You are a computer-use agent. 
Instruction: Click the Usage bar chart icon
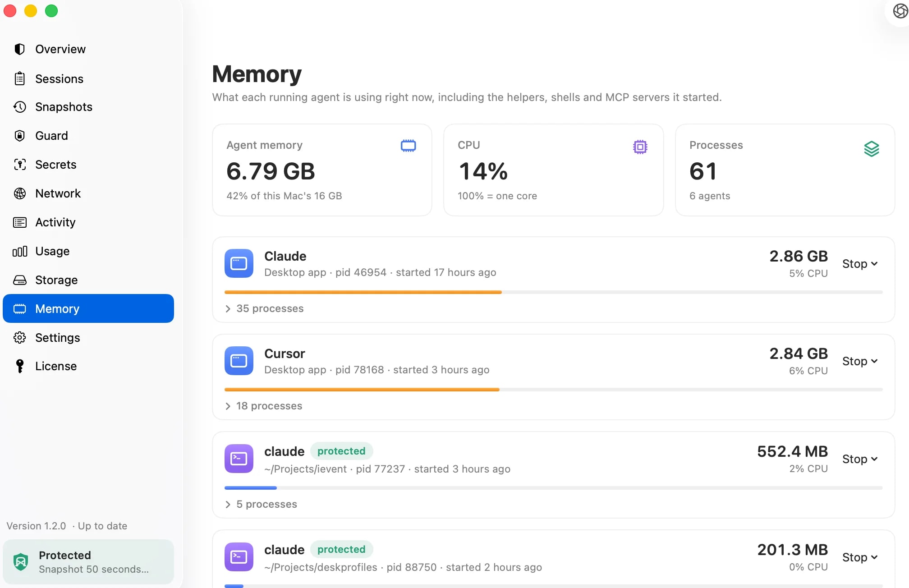(19, 251)
